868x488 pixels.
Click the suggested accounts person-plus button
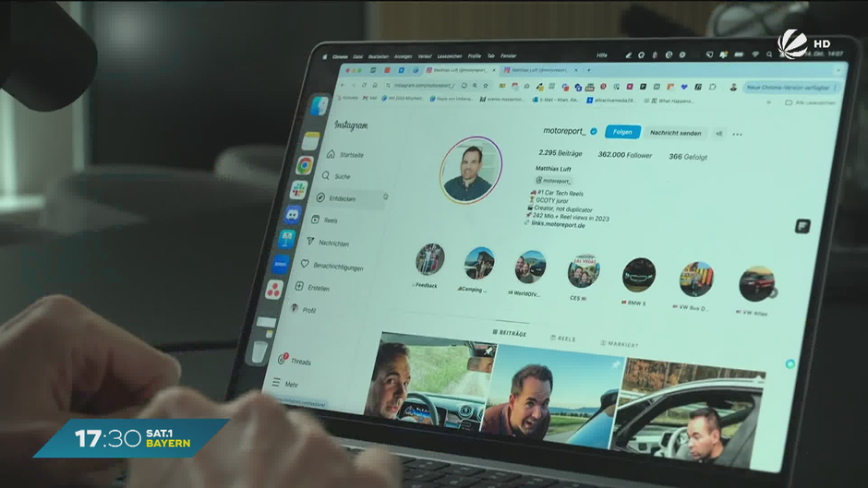click(718, 134)
